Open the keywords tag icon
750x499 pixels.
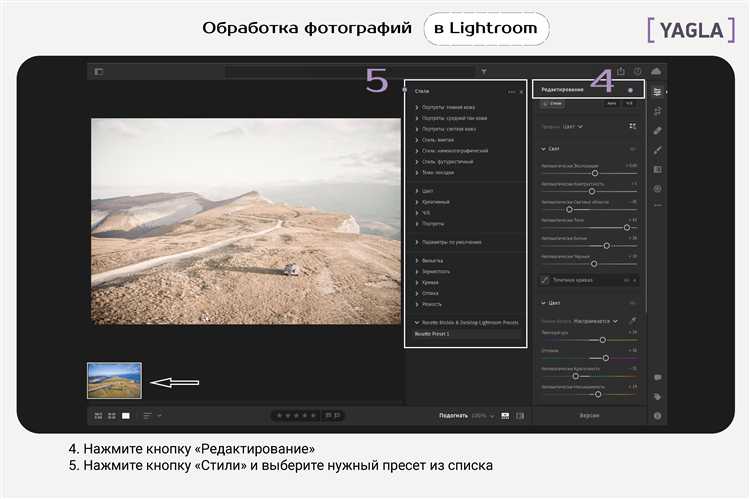[658, 397]
